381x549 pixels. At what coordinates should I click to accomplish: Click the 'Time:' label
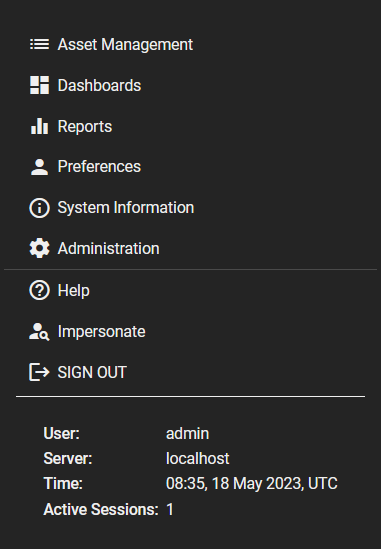pyautogui.click(x=63, y=484)
